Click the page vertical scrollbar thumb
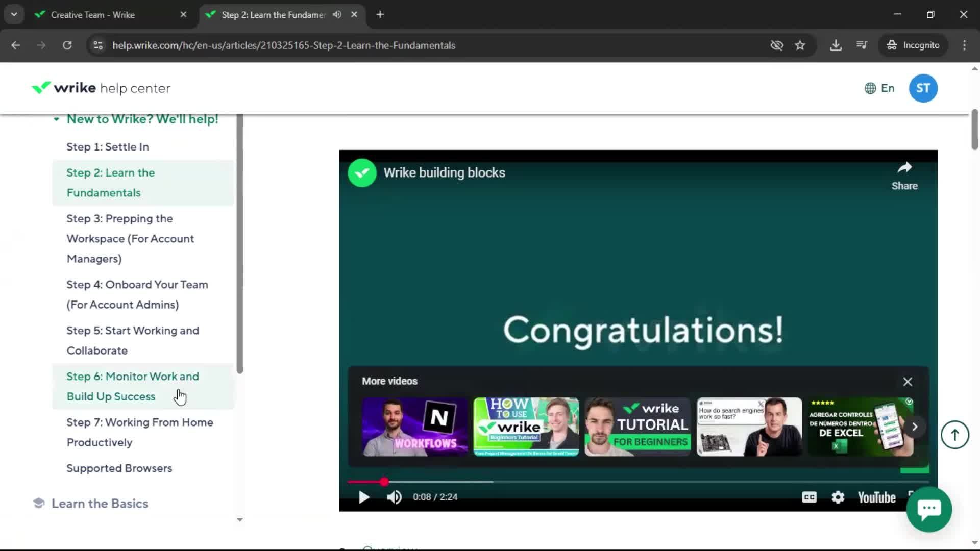 pos(974,130)
